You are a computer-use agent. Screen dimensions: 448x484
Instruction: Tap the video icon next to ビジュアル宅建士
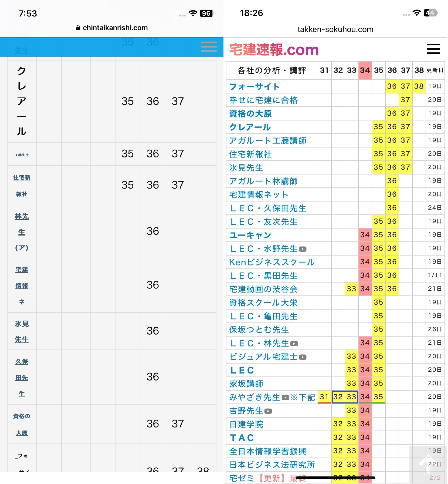pos(303,357)
